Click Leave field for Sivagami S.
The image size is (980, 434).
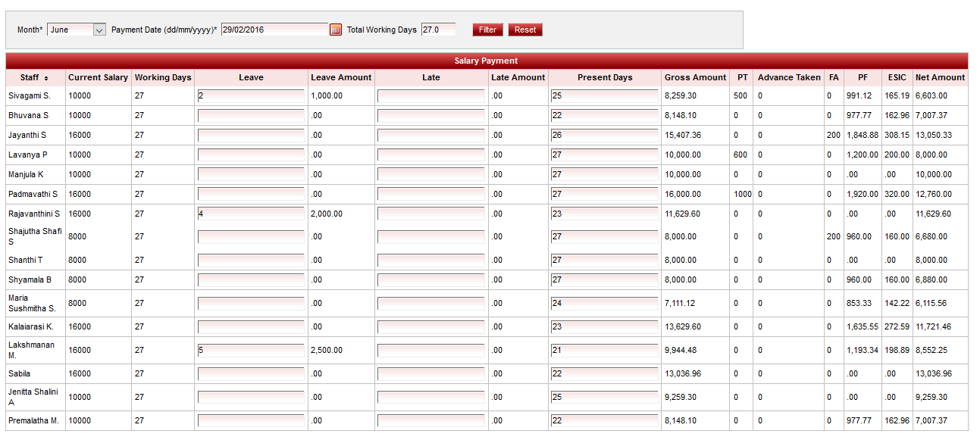point(251,96)
